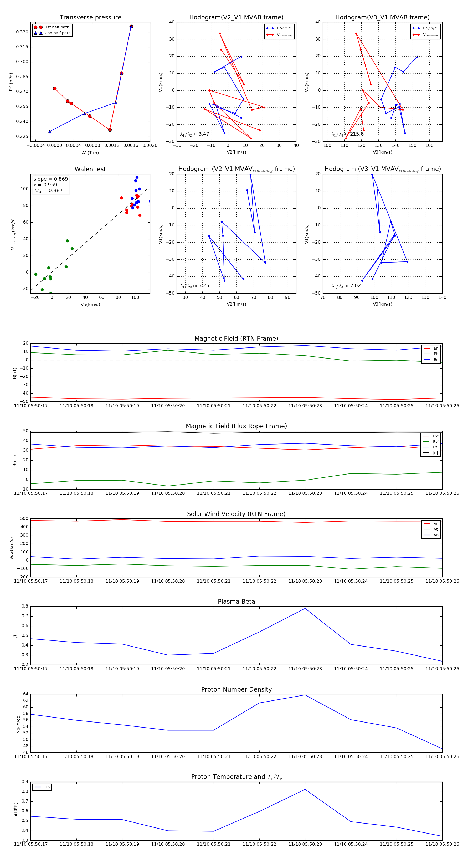Select the "By'" legend entry
The image size is (473, 868).
click(x=431, y=442)
